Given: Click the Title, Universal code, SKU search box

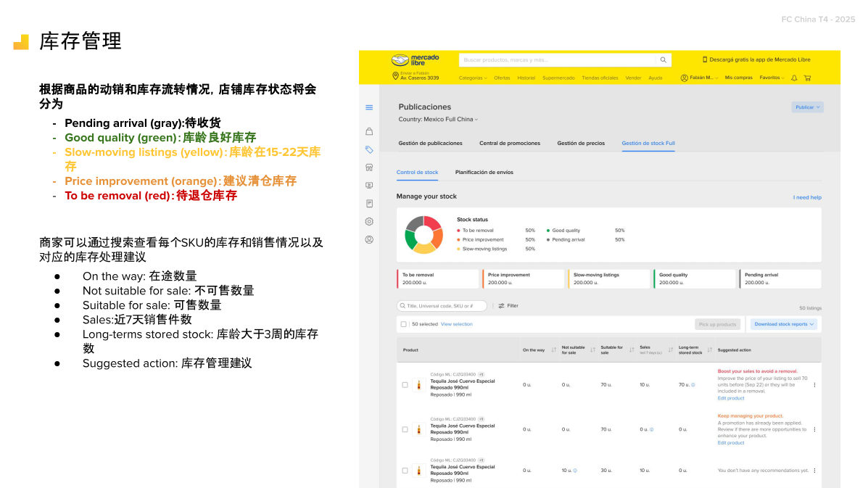Looking at the screenshot, I should pos(442,306).
